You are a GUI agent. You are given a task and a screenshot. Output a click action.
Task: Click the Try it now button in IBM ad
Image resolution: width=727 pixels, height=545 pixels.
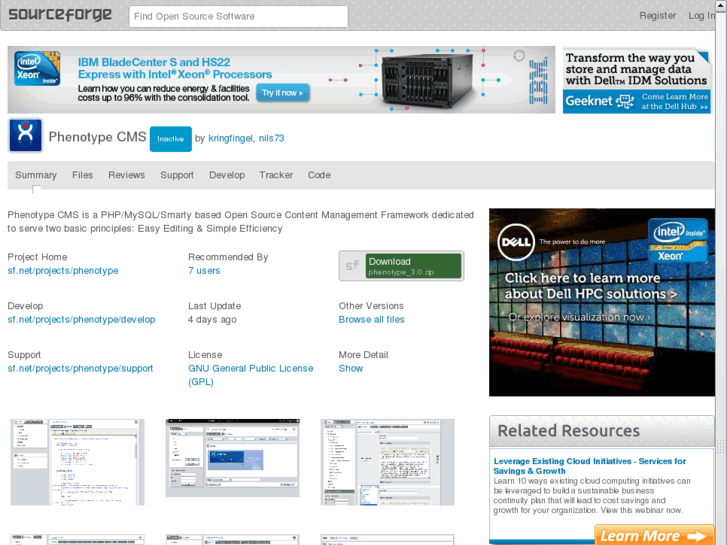283,93
